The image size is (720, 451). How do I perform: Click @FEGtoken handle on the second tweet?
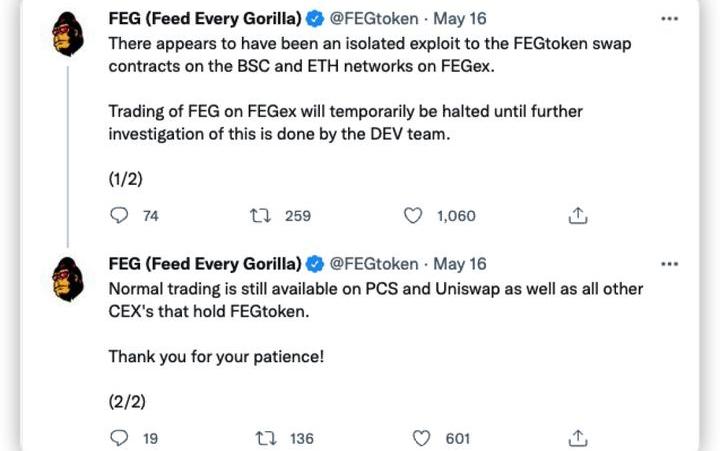coord(374,264)
